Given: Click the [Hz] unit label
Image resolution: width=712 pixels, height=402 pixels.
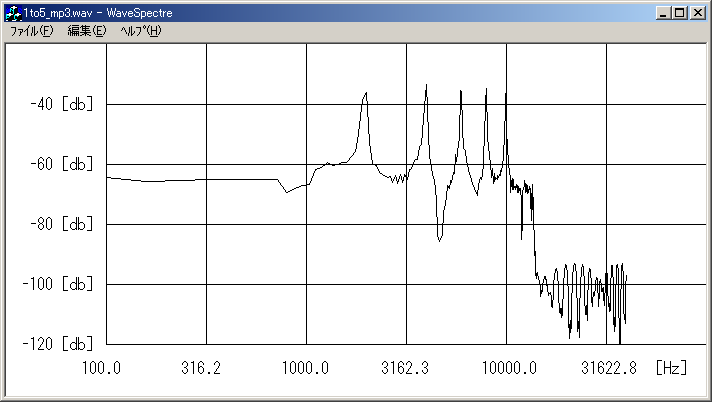Looking at the screenshot, I should tap(672, 367).
